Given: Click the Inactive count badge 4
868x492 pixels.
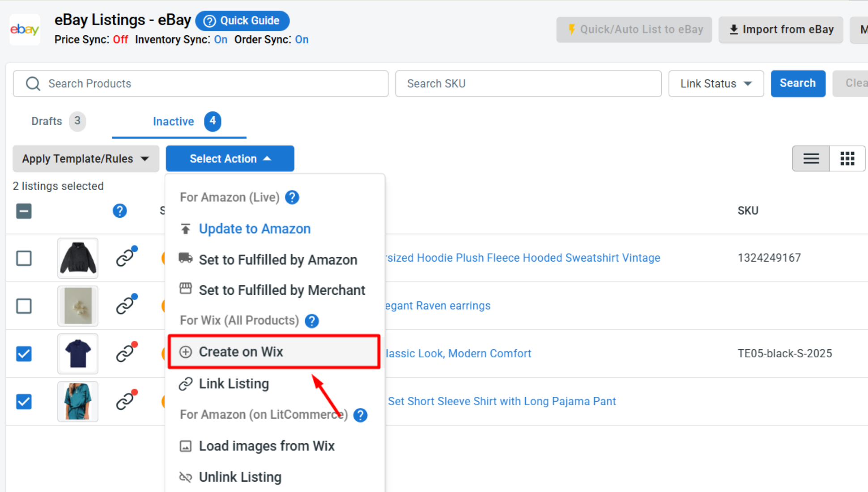Looking at the screenshot, I should pyautogui.click(x=213, y=121).
